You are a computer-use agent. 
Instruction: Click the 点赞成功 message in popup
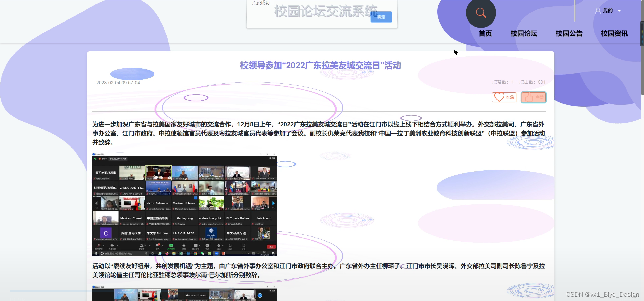point(261,3)
